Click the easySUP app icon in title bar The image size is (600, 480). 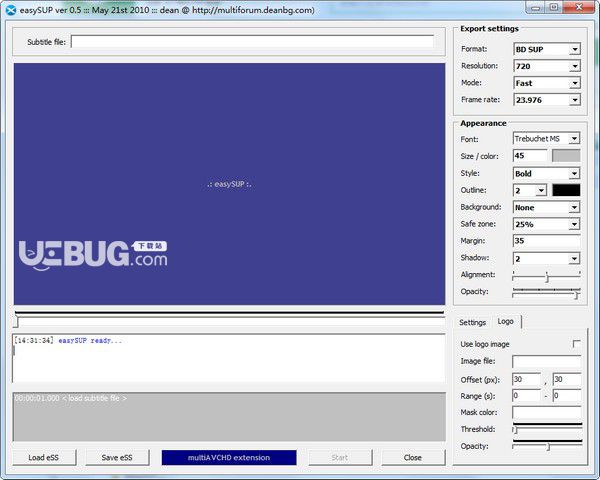coord(11,10)
